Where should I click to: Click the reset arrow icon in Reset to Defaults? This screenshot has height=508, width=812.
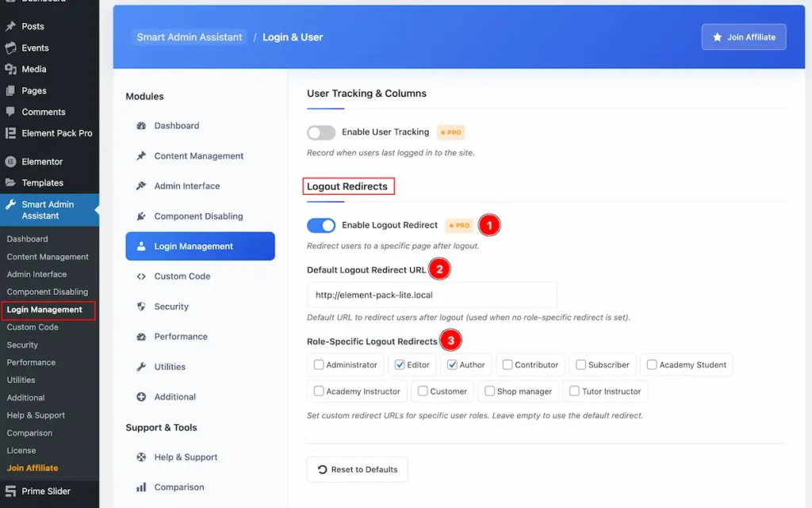coord(322,469)
